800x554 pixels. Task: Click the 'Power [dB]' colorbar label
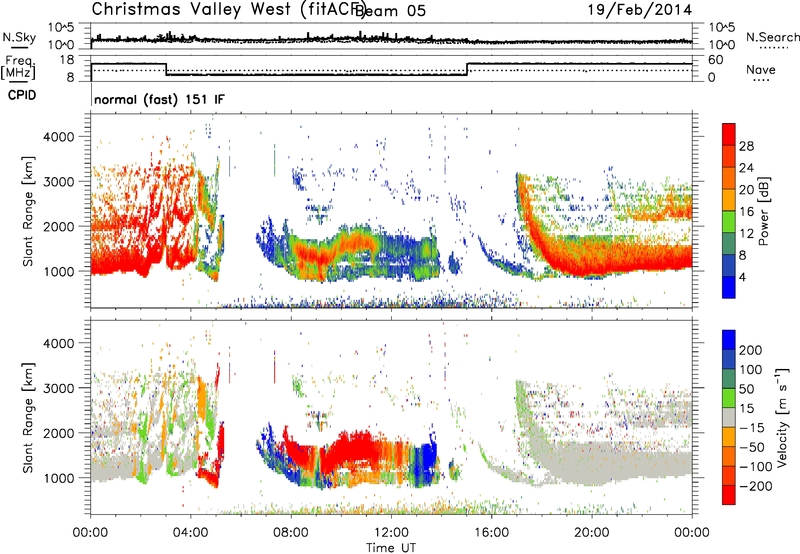[x=764, y=211]
